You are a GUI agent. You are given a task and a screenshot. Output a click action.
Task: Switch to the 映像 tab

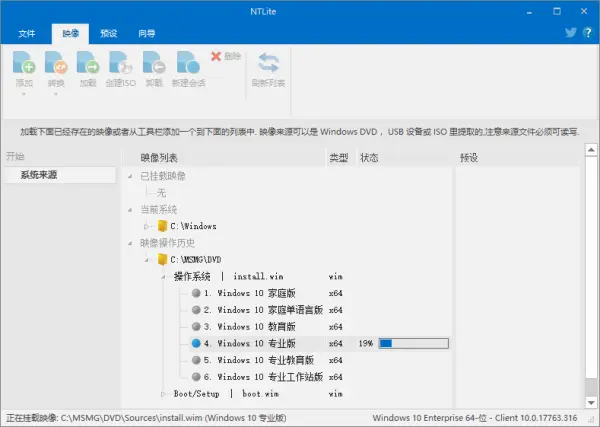pos(70,34)
